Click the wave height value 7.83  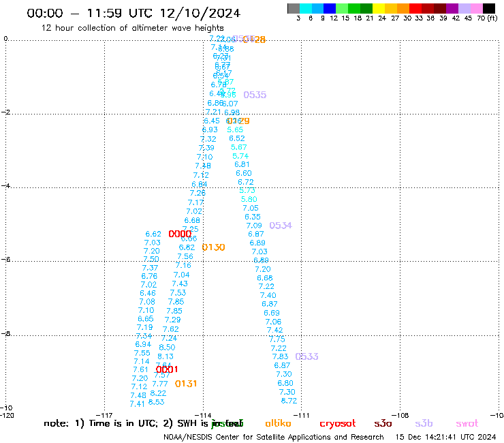[281, 356]
